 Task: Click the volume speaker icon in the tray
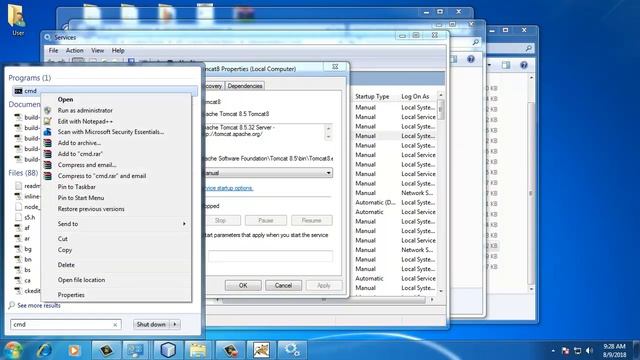[x=589, y=351]
